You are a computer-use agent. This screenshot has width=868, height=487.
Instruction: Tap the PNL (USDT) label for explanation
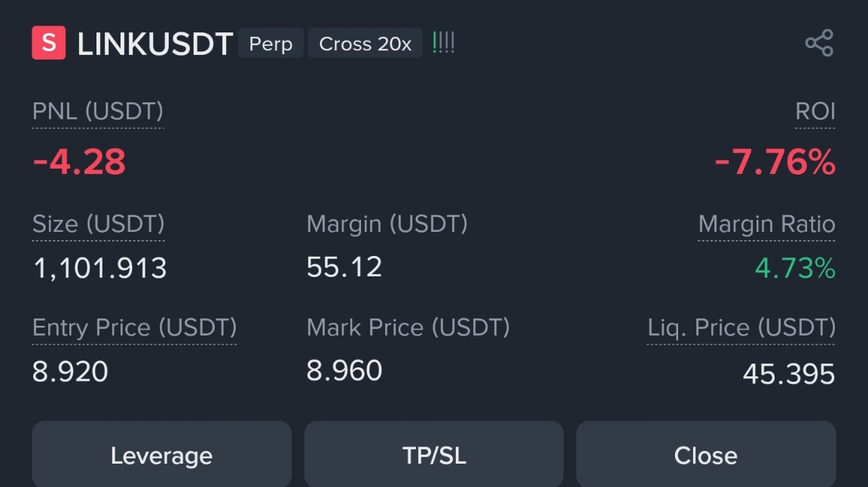[98, 111]
